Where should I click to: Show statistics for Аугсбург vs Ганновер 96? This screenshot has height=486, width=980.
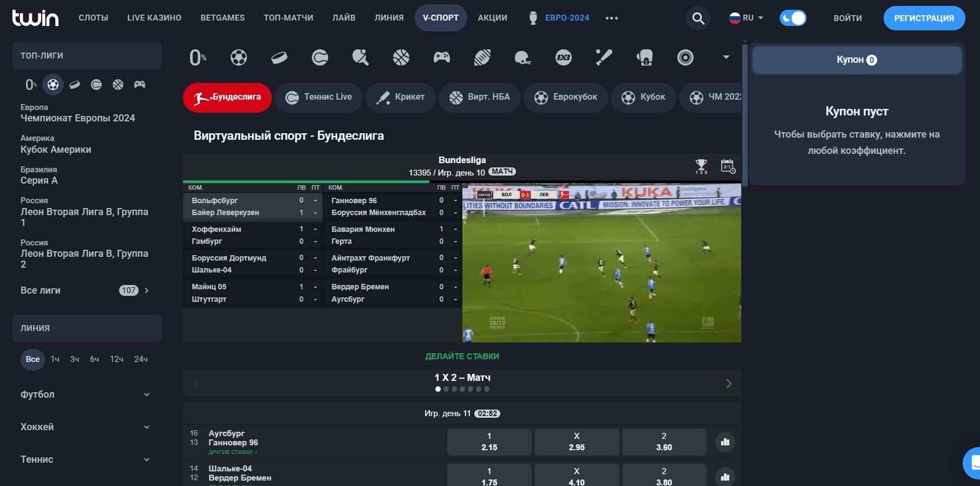tap(725, 442)
